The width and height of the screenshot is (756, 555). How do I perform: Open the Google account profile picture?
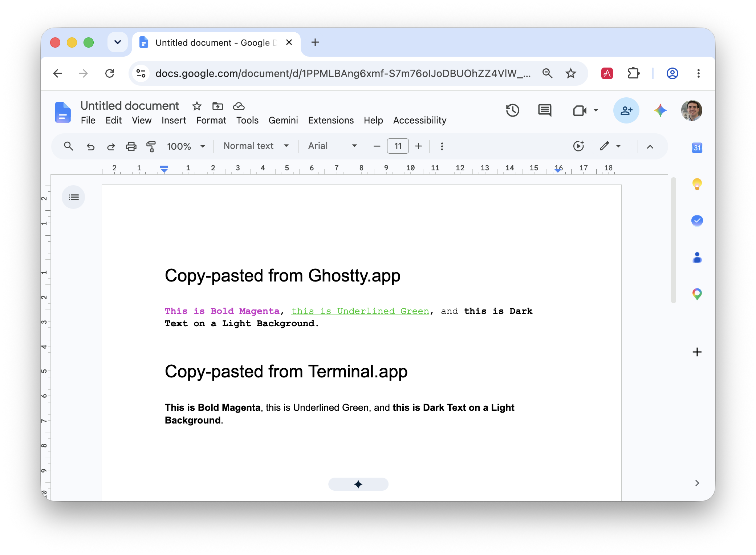click(691, 110)
